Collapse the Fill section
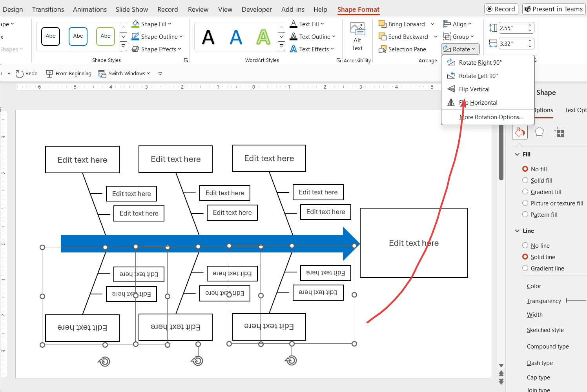 (517, 154)
